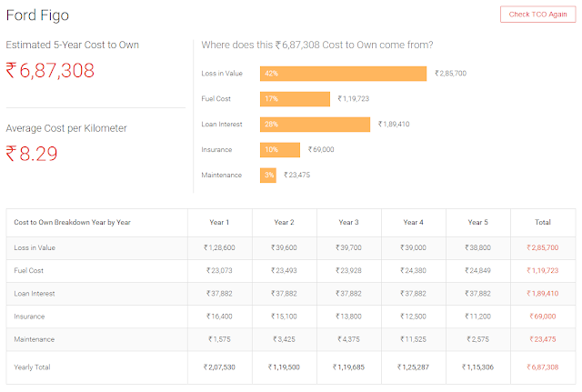Click the Total column header
Viewport: 582px width, 392px height.
[542, 223]
